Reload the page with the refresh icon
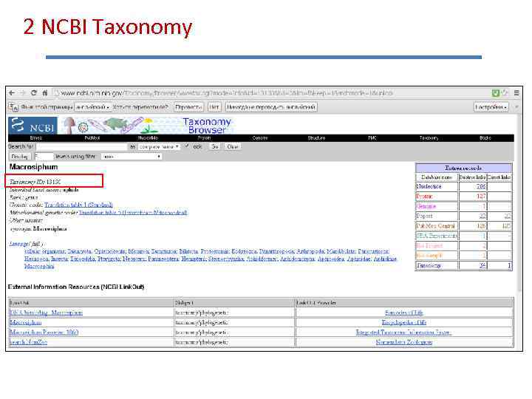Screen dimensions: 532x399 coord(33,92)
